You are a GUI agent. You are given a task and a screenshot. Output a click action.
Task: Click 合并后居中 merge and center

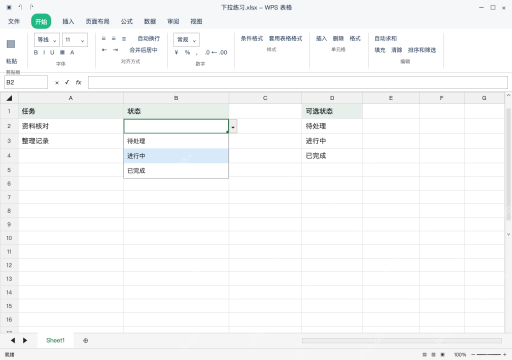coord(143,50)
